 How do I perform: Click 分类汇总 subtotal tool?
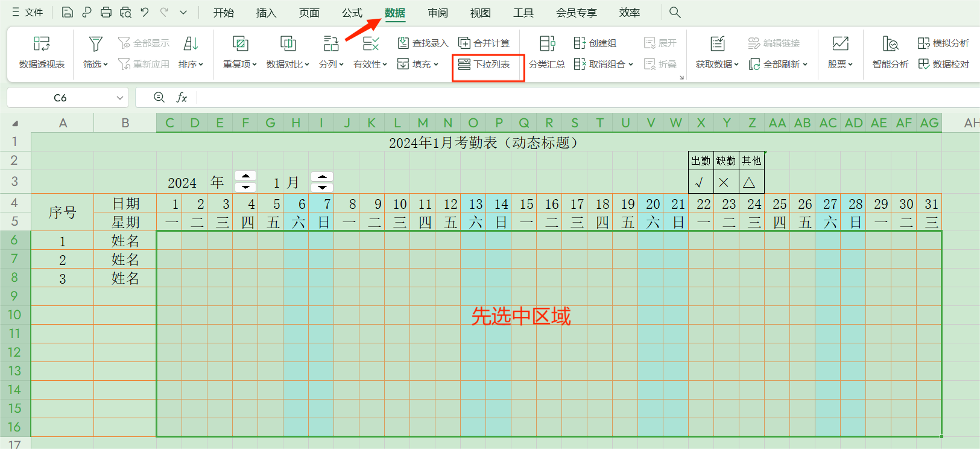coord(547,52)
